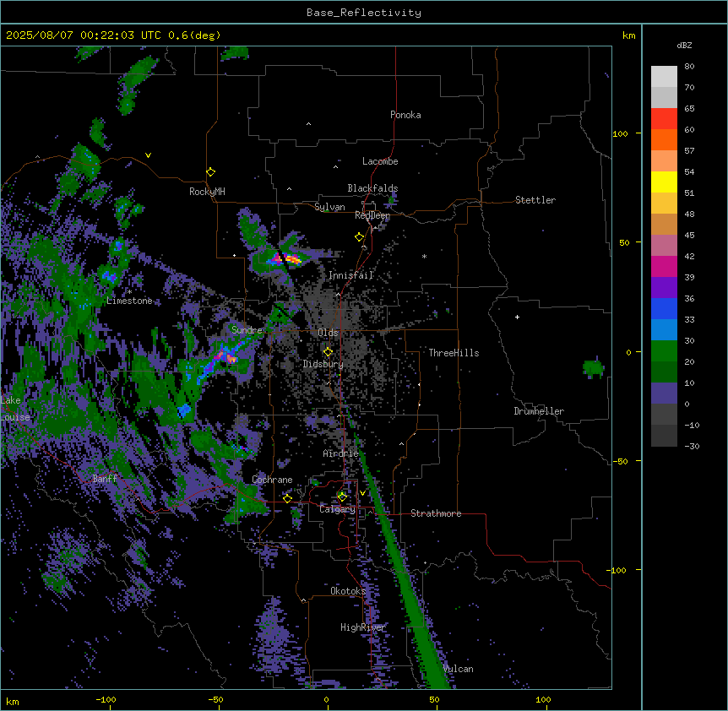The image size is (728, 711).
Task: Click the RockyMH label
Action: 207,192
